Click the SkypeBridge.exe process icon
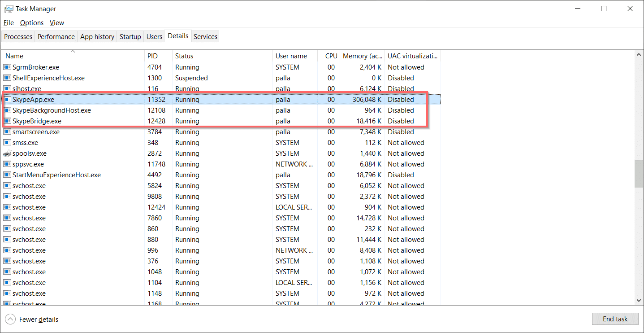Screen dimensions: 644x333 pyautogui.click(x=7, y=121)
